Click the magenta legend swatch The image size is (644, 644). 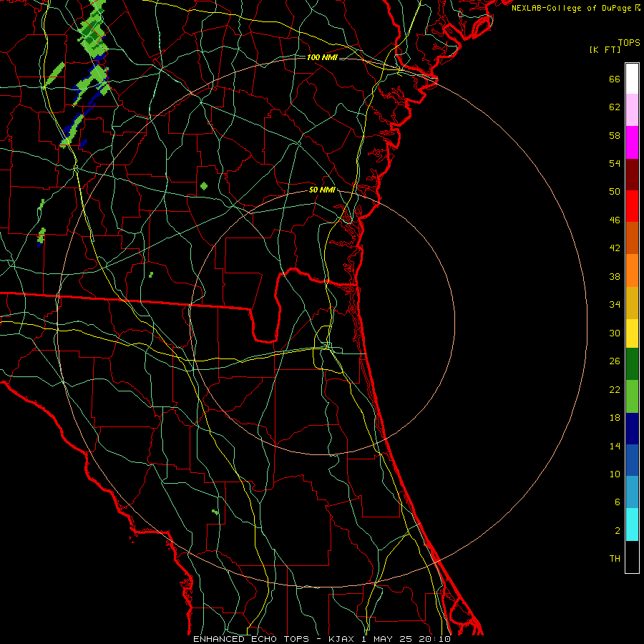tap(632, 142)
